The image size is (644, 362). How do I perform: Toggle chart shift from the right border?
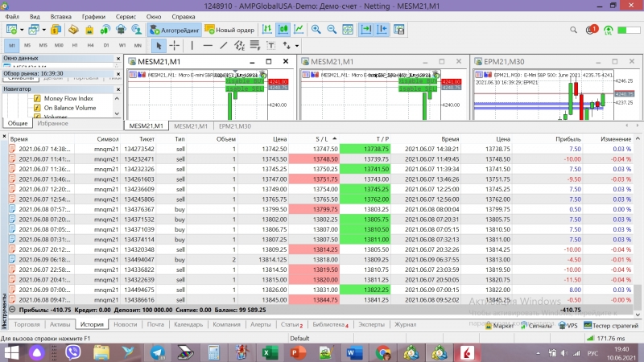click(x=382, y=30)
